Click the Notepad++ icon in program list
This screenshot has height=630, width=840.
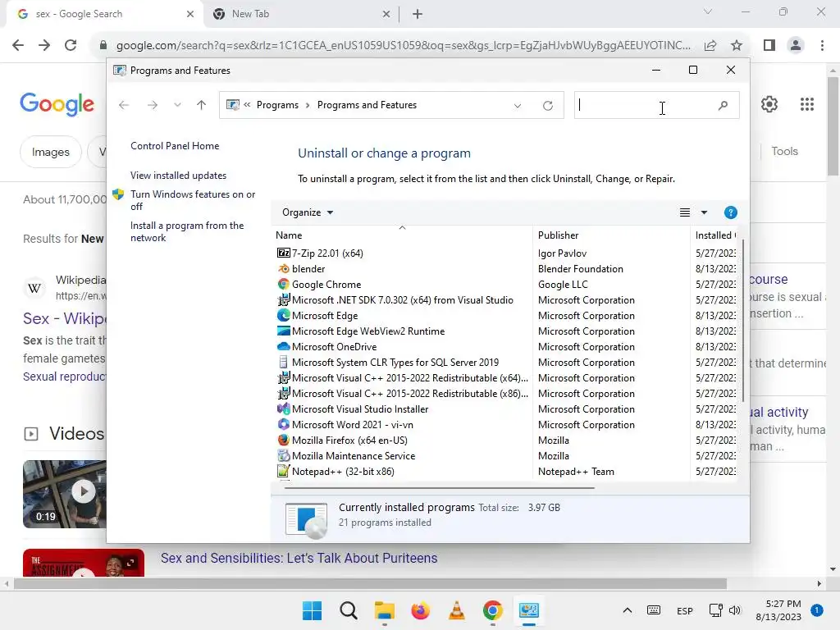283,472
